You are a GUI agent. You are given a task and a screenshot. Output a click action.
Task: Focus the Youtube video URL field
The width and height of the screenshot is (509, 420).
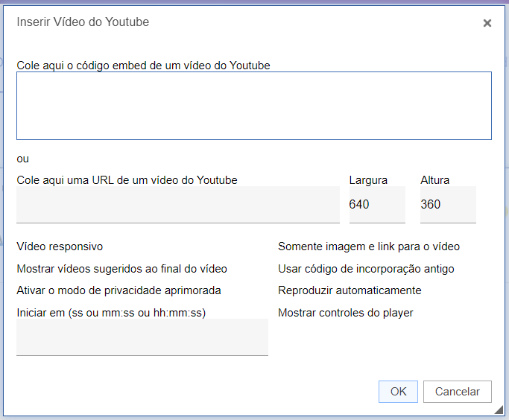178,205
